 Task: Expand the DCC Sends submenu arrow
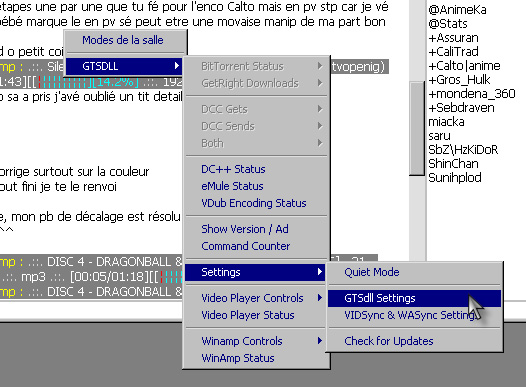coord(320,126)
